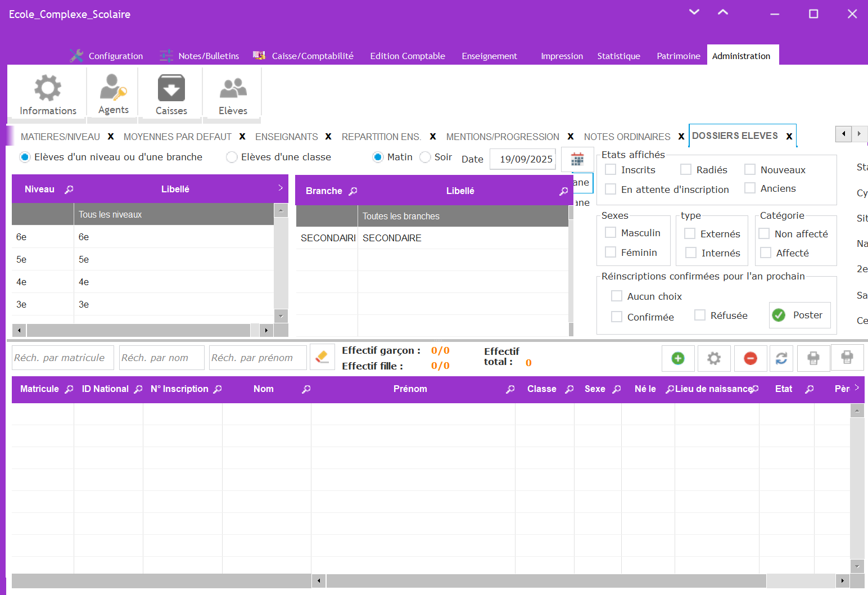Image resolution: width=868 pixels, height=595 pixels.
Task: Click the Poster button
Action: [799, 315]
